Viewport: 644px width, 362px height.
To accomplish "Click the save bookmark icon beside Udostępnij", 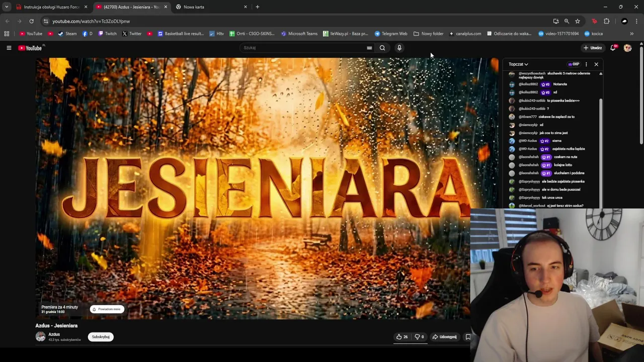I will pos(468,337).
